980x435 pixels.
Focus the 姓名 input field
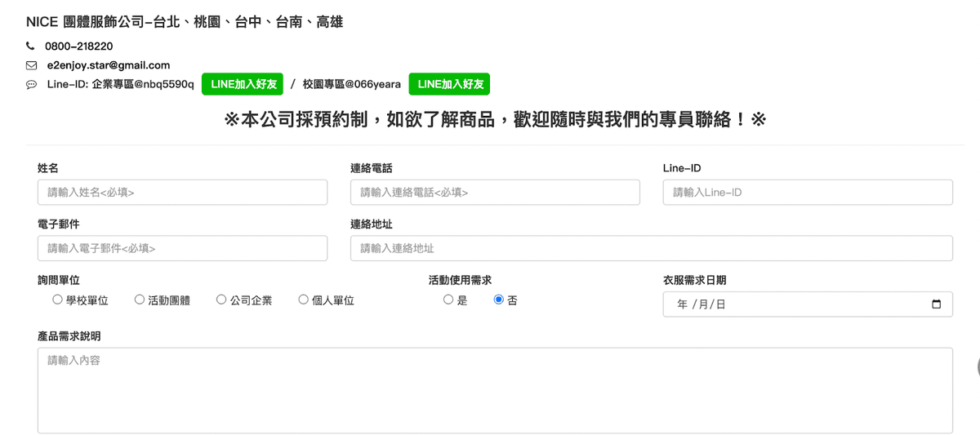click(182, 192)
